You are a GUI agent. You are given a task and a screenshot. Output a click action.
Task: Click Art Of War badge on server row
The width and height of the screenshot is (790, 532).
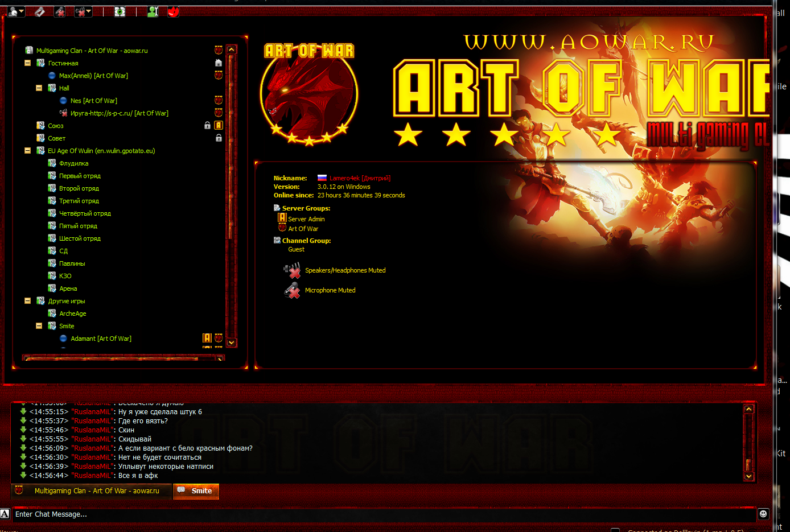click(219, 50)
